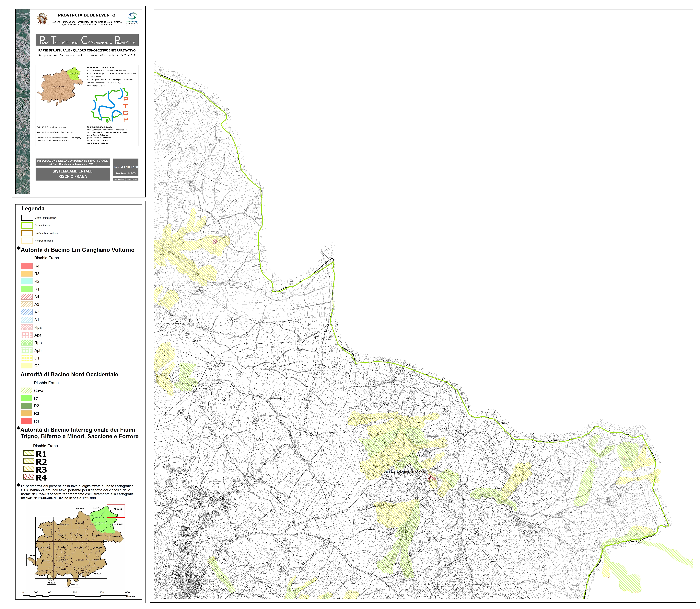Click the Nord Occidentale pale outline swatch
This screenshot has width=700, height=609.
tap(27, 241)
